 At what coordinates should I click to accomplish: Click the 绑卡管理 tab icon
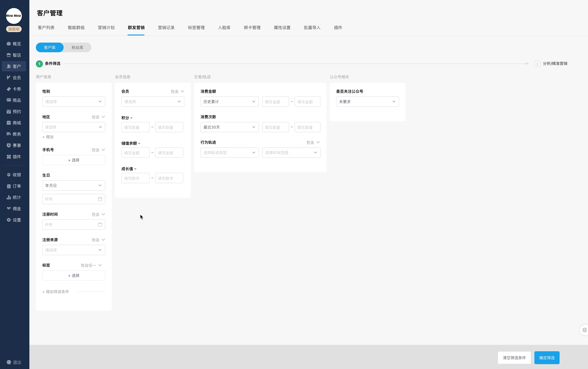[252, 27]
